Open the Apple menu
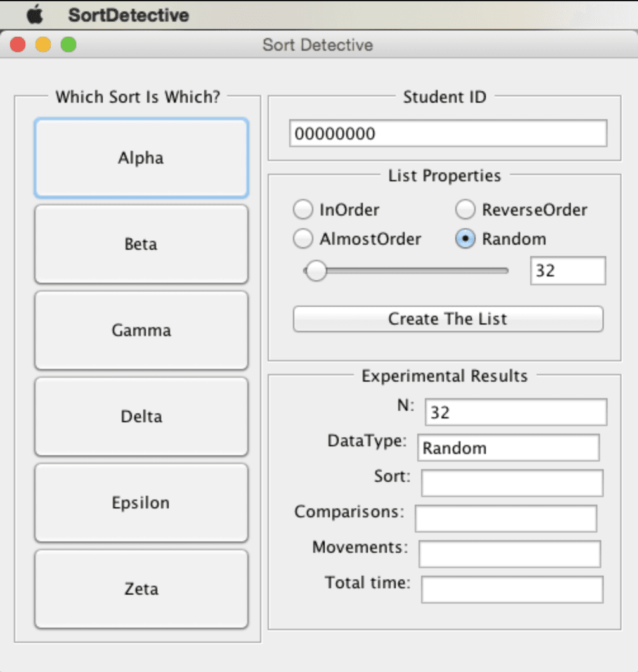 click(35, 14)
